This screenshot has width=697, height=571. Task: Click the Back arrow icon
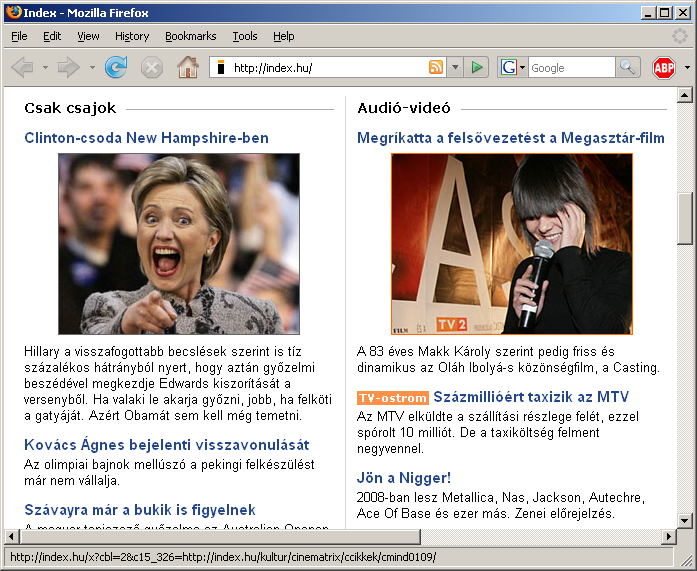click(x=22, y=68)
